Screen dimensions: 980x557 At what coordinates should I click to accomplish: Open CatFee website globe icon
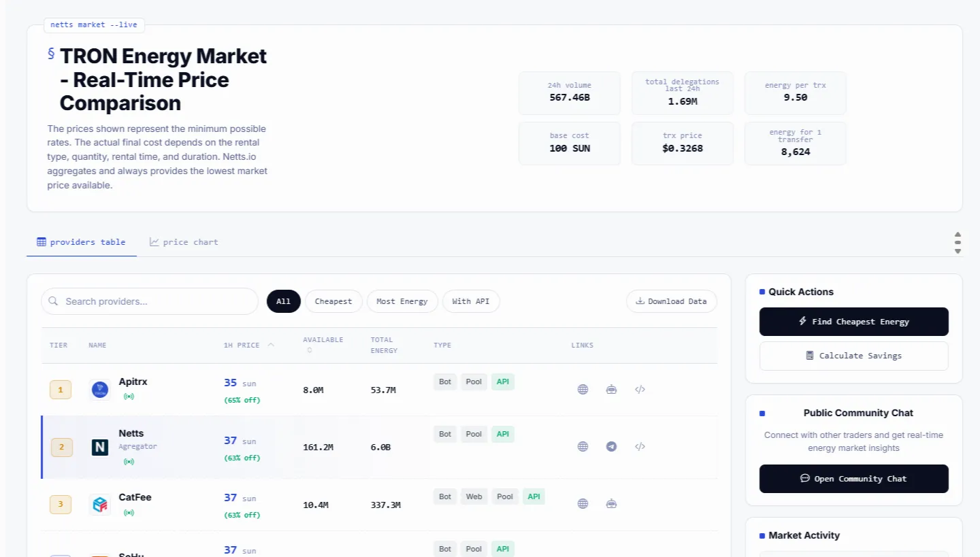(x=583, y=504)
